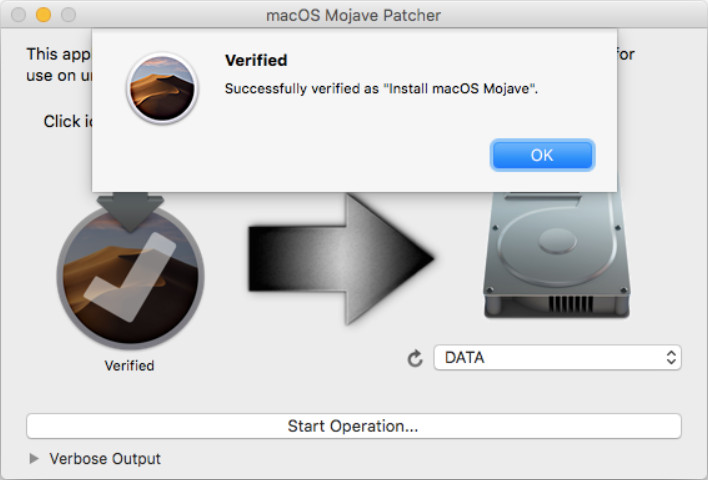The height and width of the screenshot is (480, 708).
Task: Click the Mojave icon in Verified dialog
Action: (162, 89)
